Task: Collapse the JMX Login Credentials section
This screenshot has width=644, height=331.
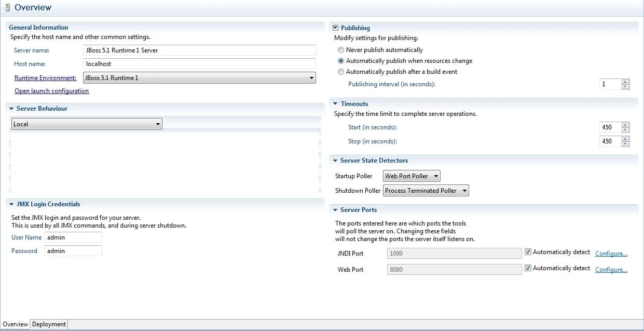Action: (x=11, y=204)
